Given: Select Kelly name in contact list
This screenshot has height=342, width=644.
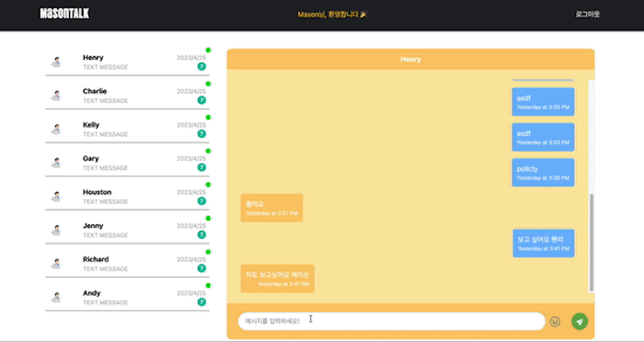Looking at the screenshot, I should pos(91,125).
